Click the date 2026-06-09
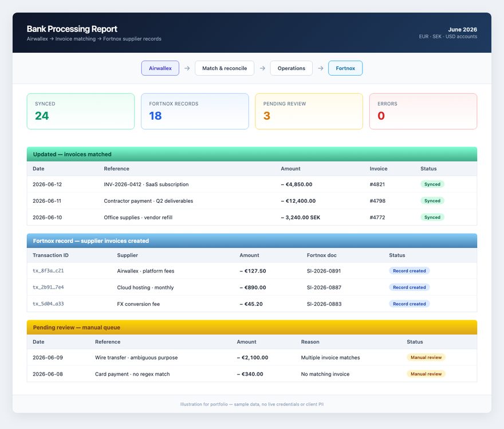 tap(48, 357)
